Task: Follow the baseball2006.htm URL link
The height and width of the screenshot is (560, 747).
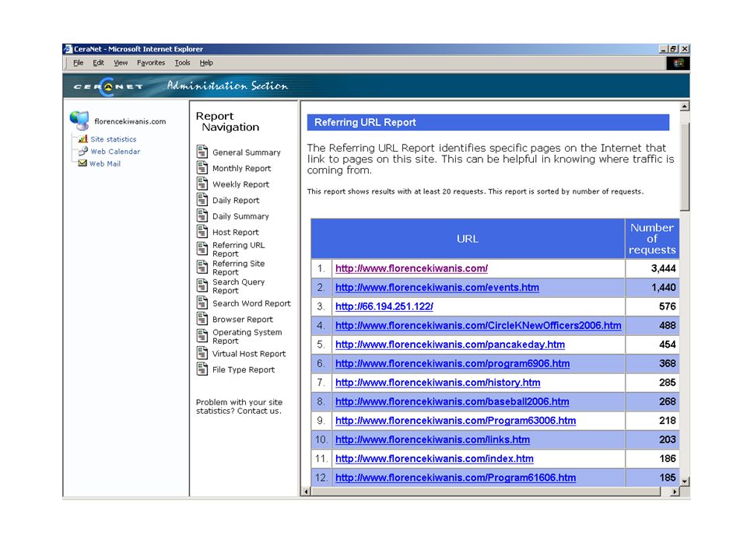Action: 452,402
